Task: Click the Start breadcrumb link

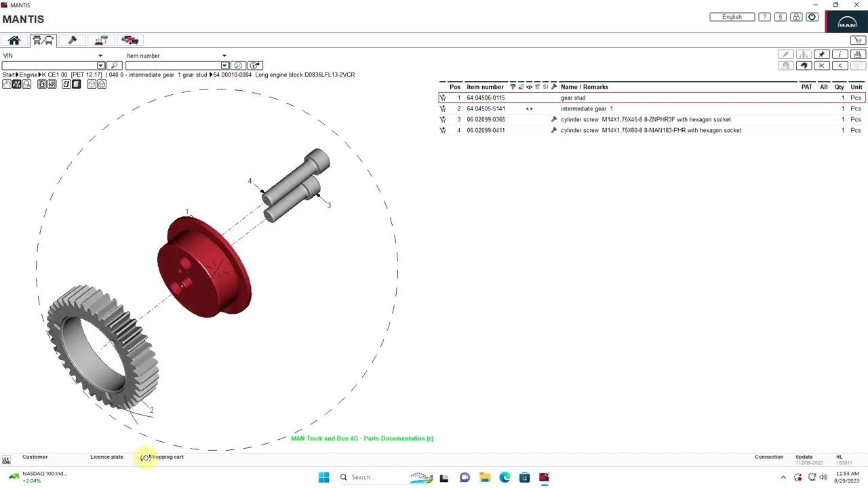Action: 8,75
